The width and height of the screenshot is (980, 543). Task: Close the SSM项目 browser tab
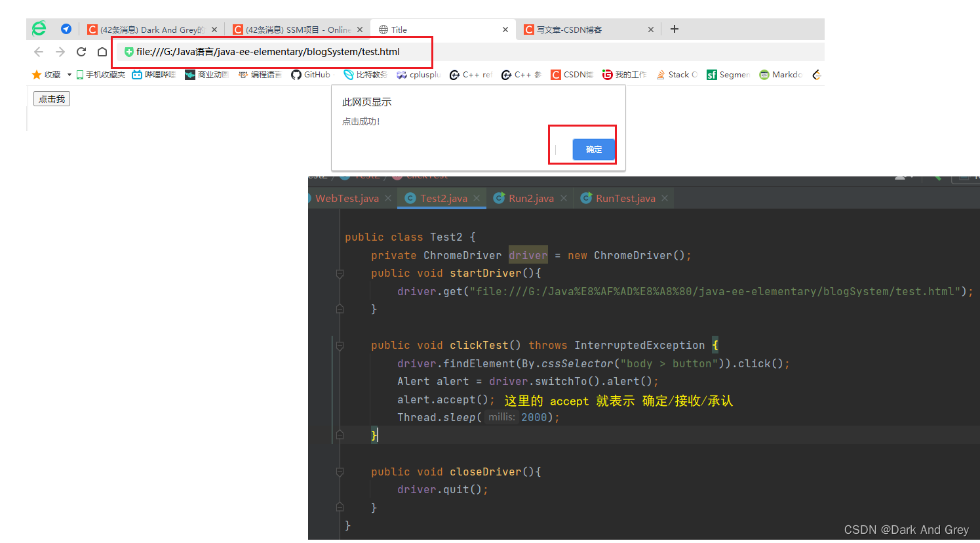point(360,30)
